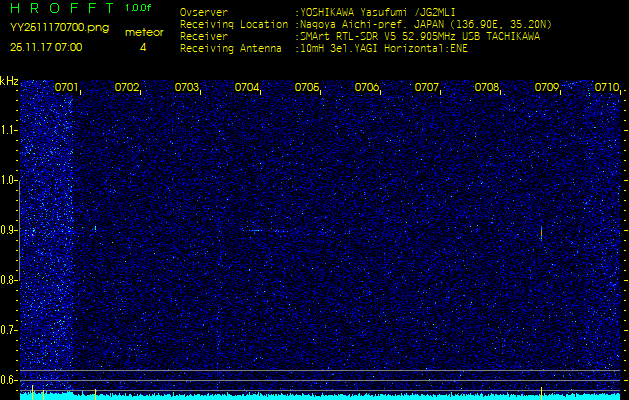Click the kHz axis unit label
This screenshot has height=400, width=629.
[9, 81]
